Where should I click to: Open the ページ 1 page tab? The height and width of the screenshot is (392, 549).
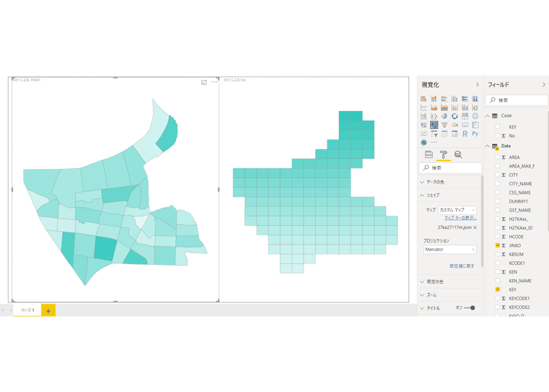[27, 310]
